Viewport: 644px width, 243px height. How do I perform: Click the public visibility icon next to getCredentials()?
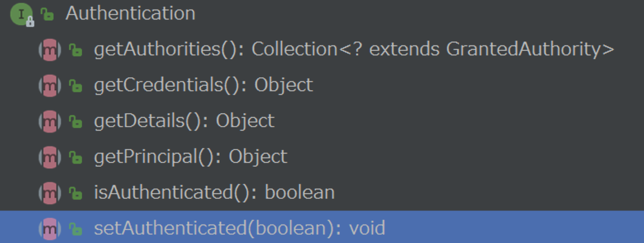75,86
